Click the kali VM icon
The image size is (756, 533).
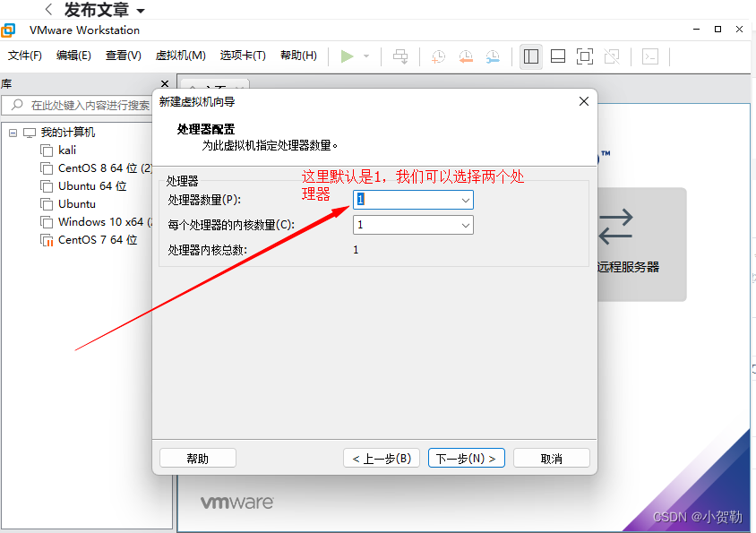click(47, 150)
